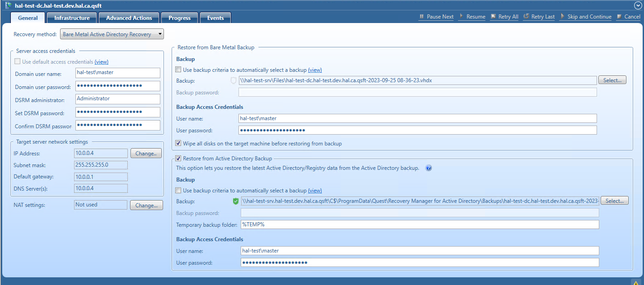The height and width of the screenshot is (285, 644).
Task: Open the Events tab
Action: click(x=215, y=18)
